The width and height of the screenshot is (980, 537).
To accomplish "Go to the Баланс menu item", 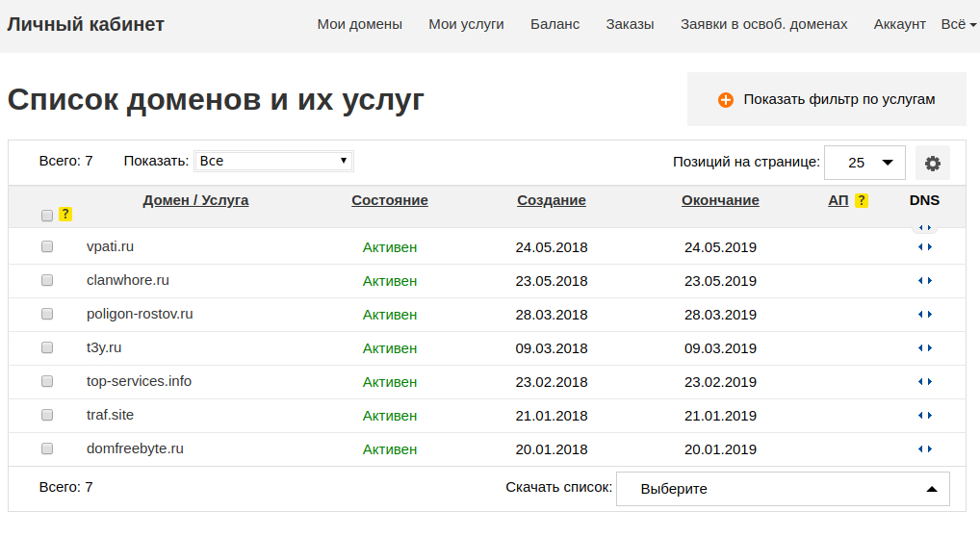I will click(x=554, y=24).
